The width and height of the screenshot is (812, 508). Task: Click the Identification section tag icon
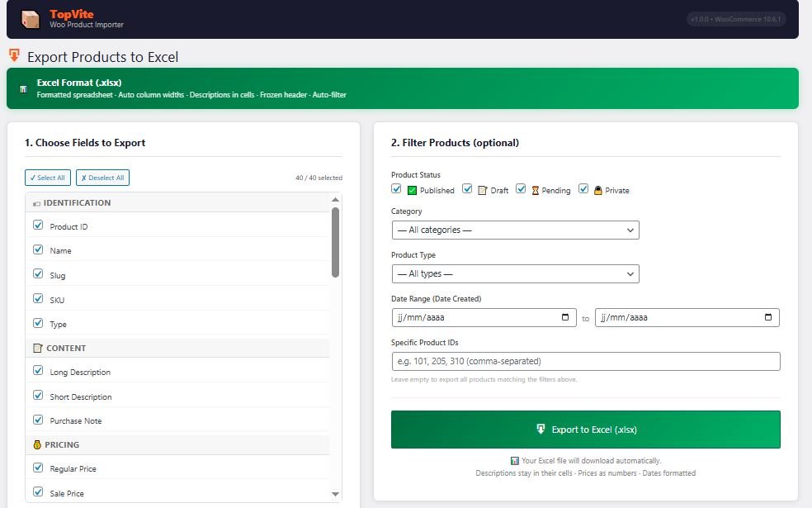coord(36,203)
